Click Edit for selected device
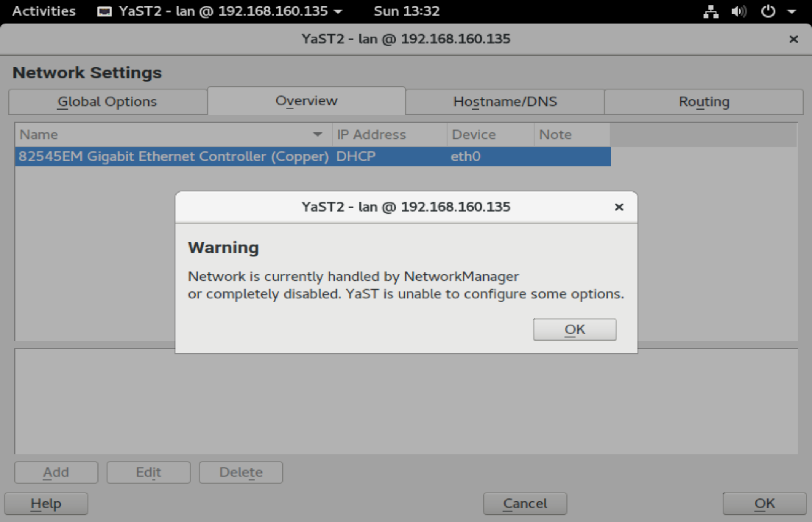This screenshot has height=522, width=812. [148, 472]
